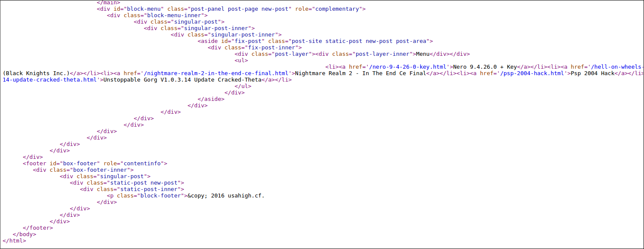Viewport: 644px width, 249px height.
Task: Select 'Nightmare Realm 2 - In The End Ce Final' text
Action: (x=361, y=73)
